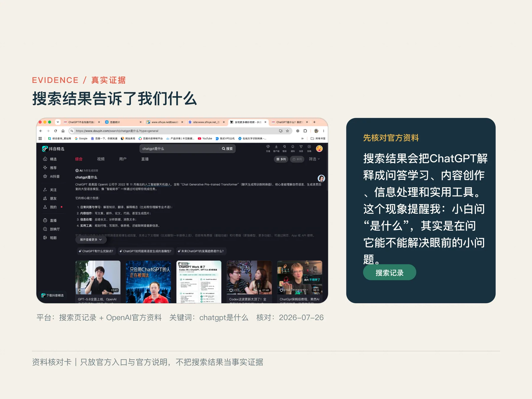The image size is (532, 399).
Task: Open 精选 in the sidebar
Action: (x=50, y=159)
